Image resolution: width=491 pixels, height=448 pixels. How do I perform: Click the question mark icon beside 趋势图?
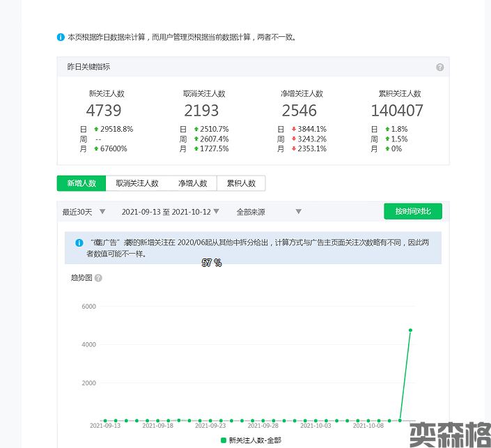click(98, 278)
